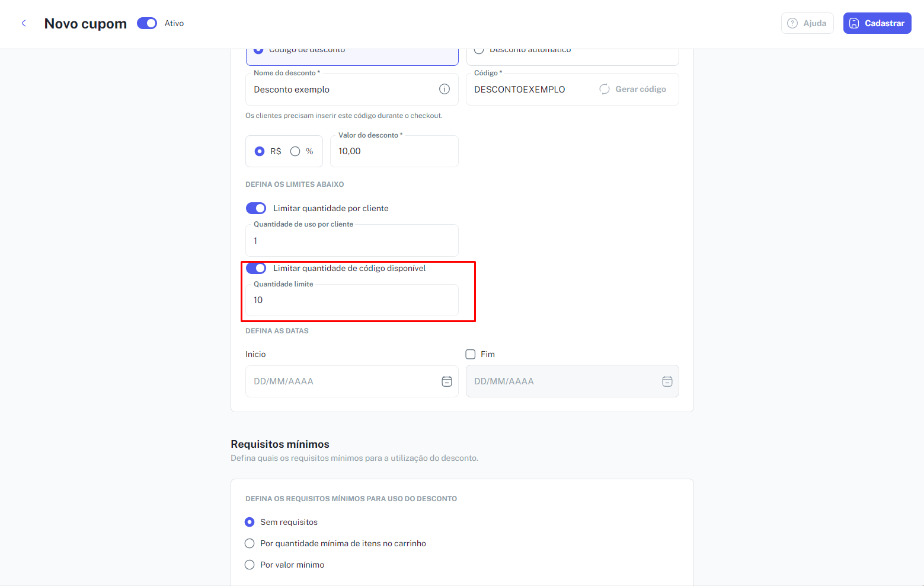The height and width of the screenshot is (586, 924).
Task: Select Por valor mínimo radio option
Action: 250,565
